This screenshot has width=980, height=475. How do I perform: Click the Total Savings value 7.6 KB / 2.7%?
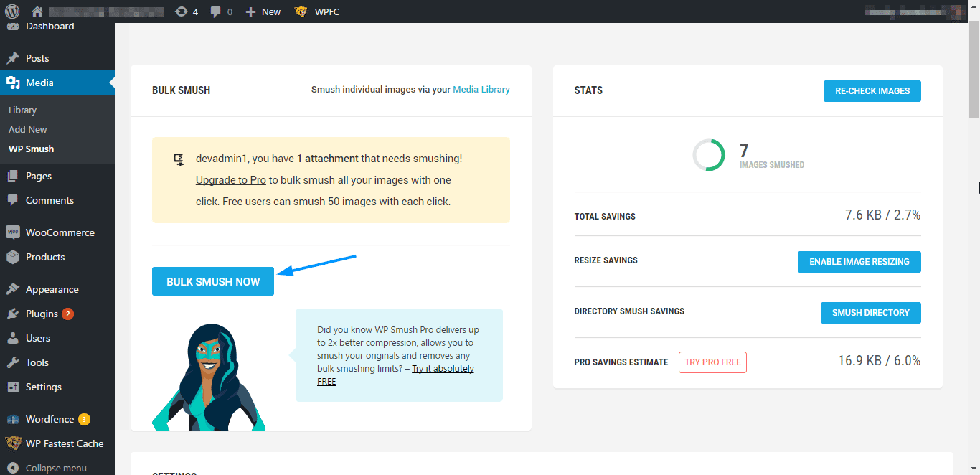point(882,215)
